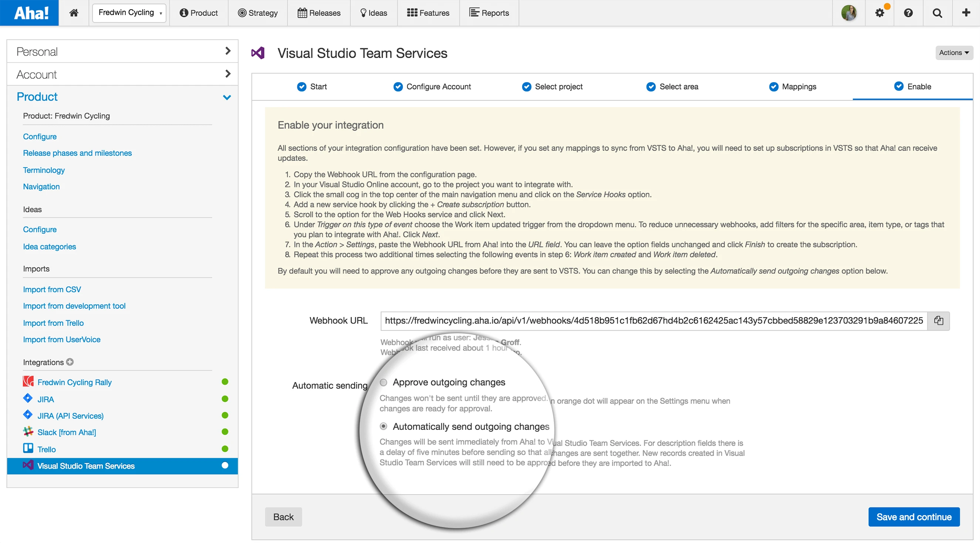Open the Fredwin Cycling product dropdown
980x543 pixels.
129,13
